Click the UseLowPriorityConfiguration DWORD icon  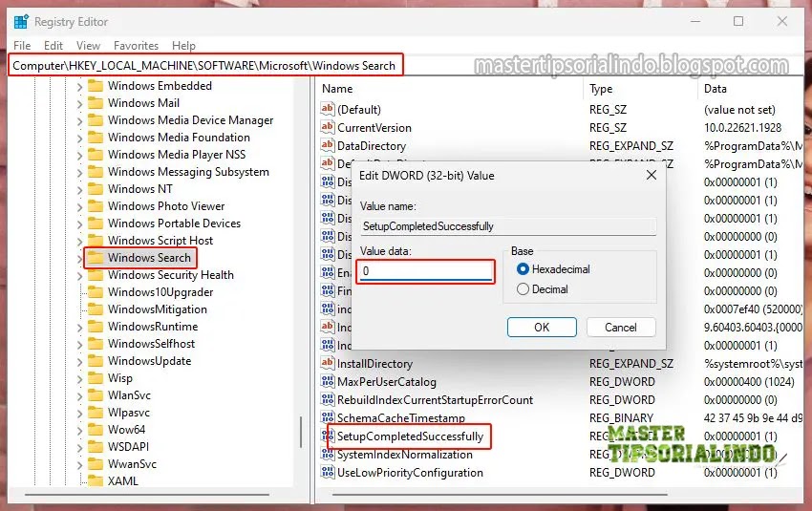pos(328,472)
